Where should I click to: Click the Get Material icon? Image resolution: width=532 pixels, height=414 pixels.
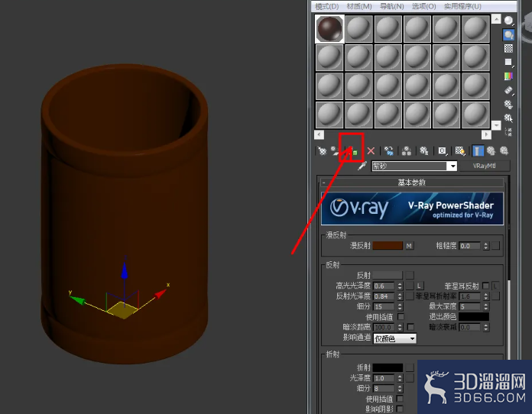(322, 151)
